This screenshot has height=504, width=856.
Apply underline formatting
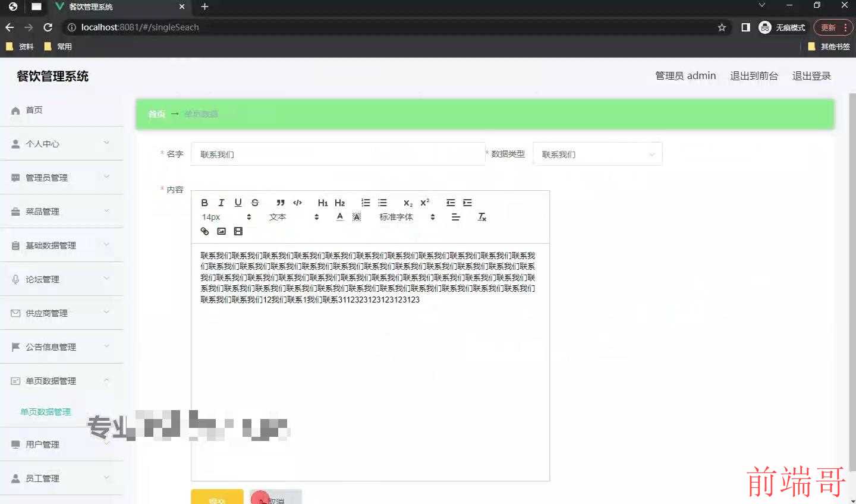238,203
